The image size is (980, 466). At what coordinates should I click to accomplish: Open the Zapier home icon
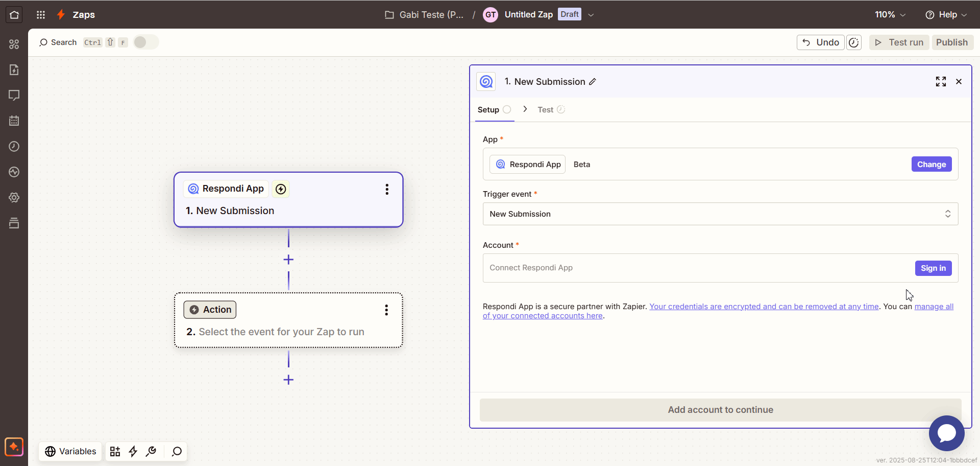click(14, 15)
